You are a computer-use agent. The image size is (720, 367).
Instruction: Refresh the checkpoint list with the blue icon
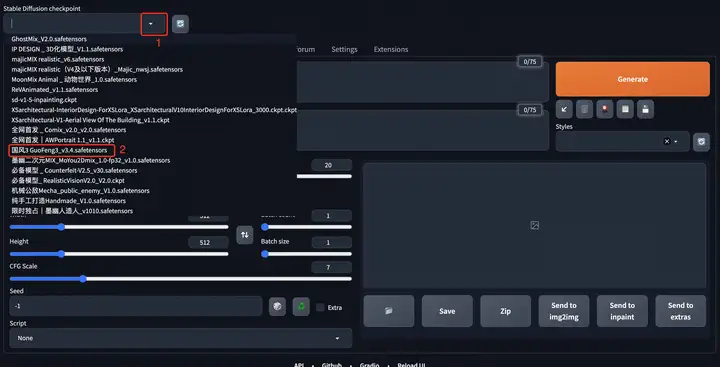(180, 24)
